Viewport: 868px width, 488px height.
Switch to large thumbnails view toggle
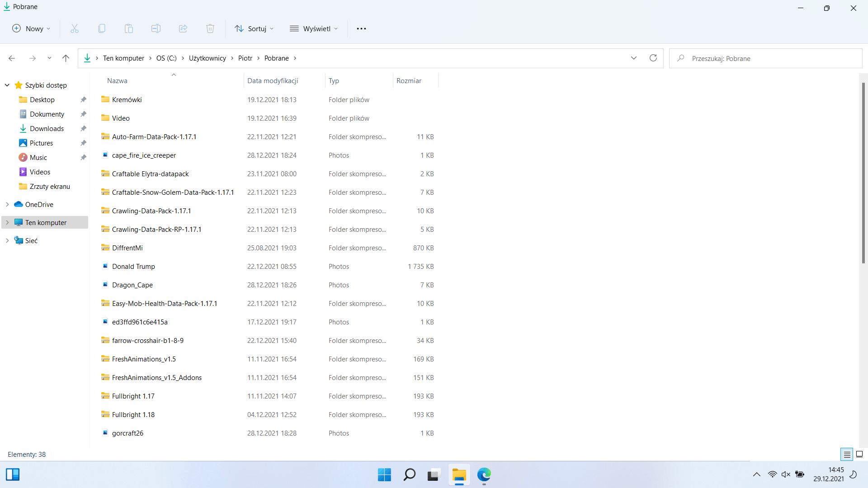(859, 454)
